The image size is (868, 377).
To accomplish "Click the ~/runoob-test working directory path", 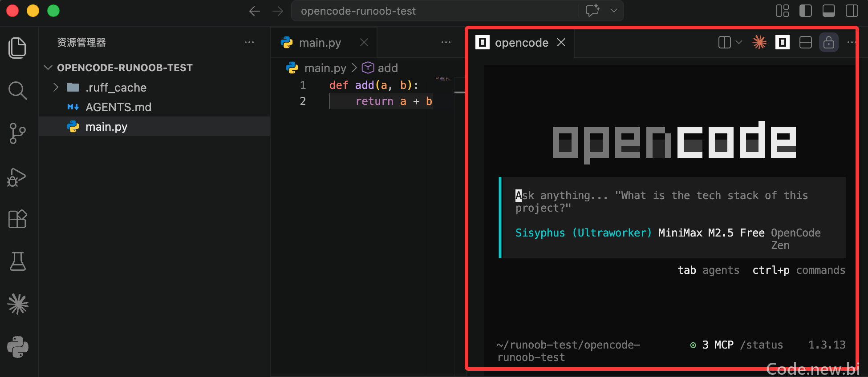I will tap(568, 351).
